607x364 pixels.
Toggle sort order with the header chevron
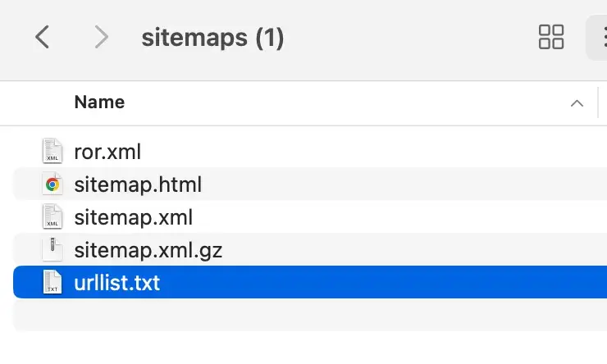click(577, 103)
